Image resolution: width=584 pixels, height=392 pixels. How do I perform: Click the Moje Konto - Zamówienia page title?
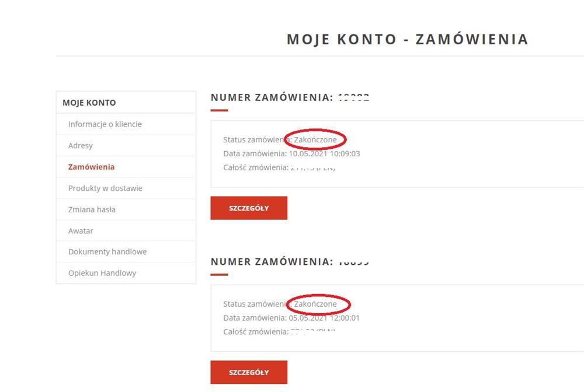pos(407,40)
